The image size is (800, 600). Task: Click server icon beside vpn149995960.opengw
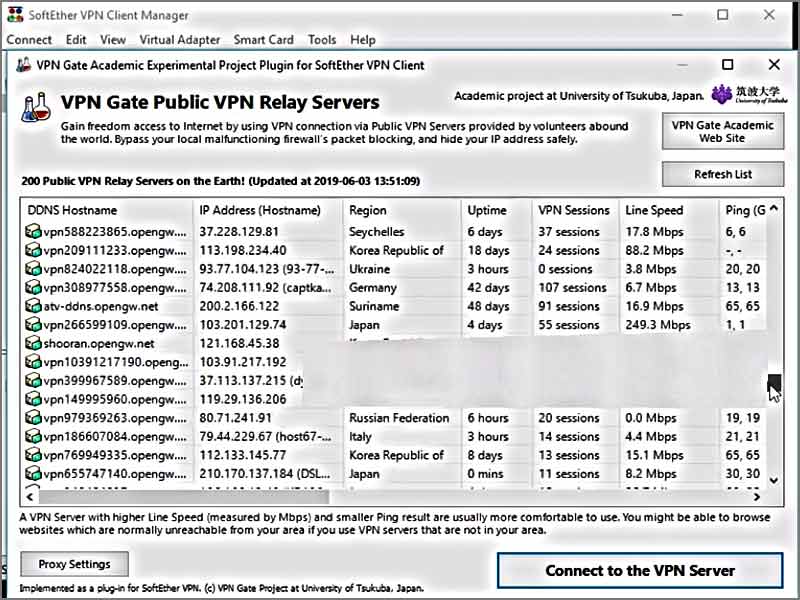pos(33,399)
